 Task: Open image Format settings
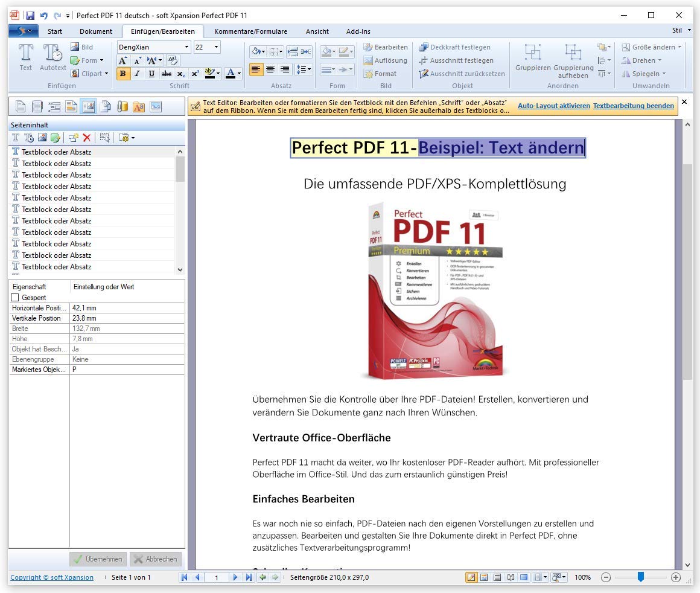pyautogui.click(x=380, y=74)
